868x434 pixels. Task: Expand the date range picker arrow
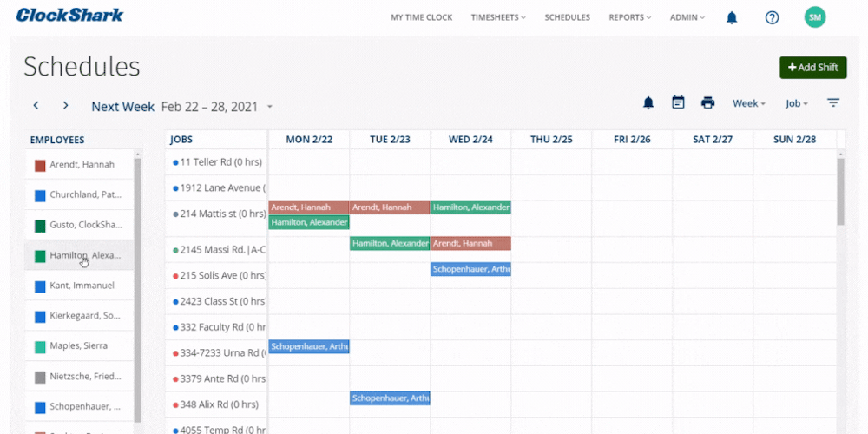pos(270,106)
